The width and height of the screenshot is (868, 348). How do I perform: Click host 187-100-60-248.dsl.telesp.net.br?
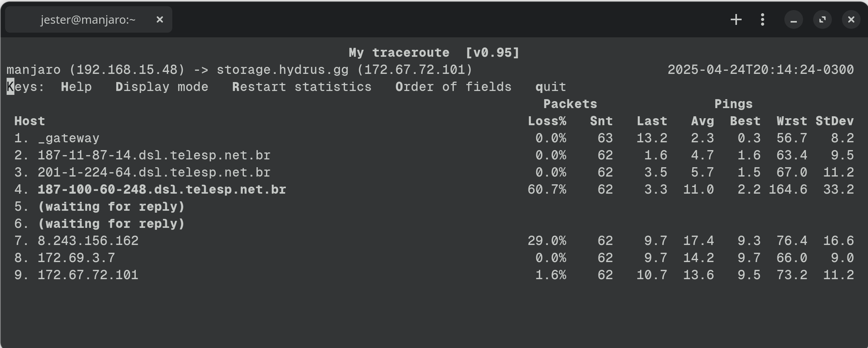(x=162, y=189)
